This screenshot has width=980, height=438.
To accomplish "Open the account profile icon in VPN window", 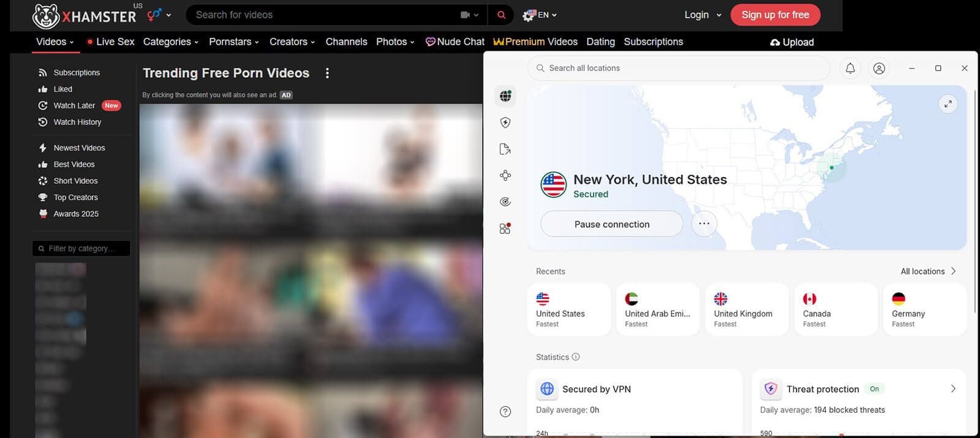I will (879, 68).
